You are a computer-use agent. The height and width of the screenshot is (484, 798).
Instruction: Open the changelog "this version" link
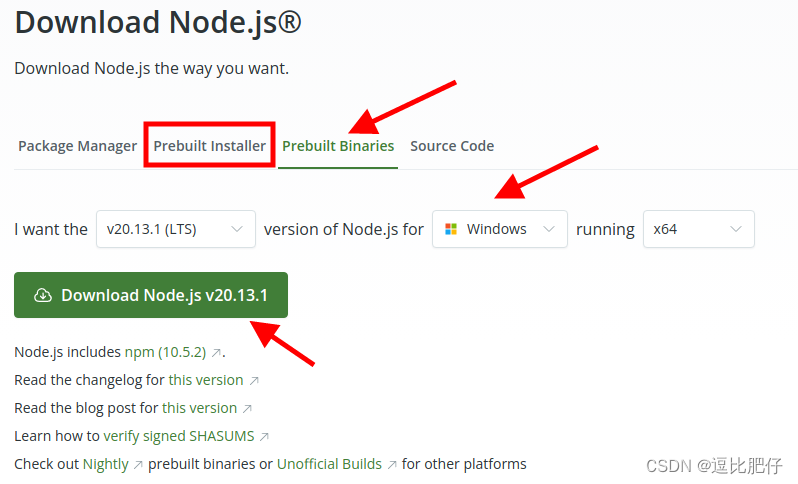(x=206, y=380)
